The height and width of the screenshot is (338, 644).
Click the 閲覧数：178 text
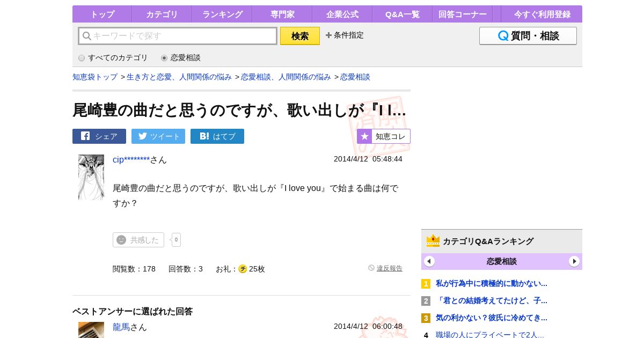[x=134, y=269]
